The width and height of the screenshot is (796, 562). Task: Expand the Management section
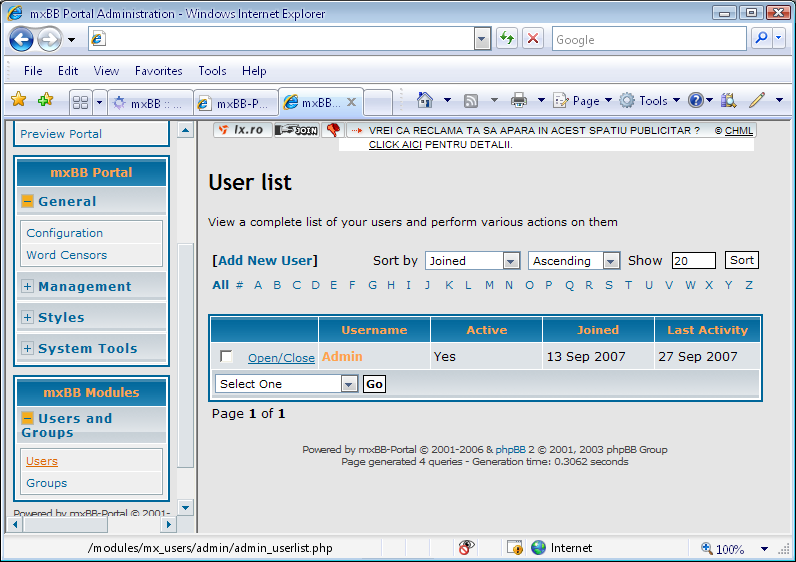[28, 287]
